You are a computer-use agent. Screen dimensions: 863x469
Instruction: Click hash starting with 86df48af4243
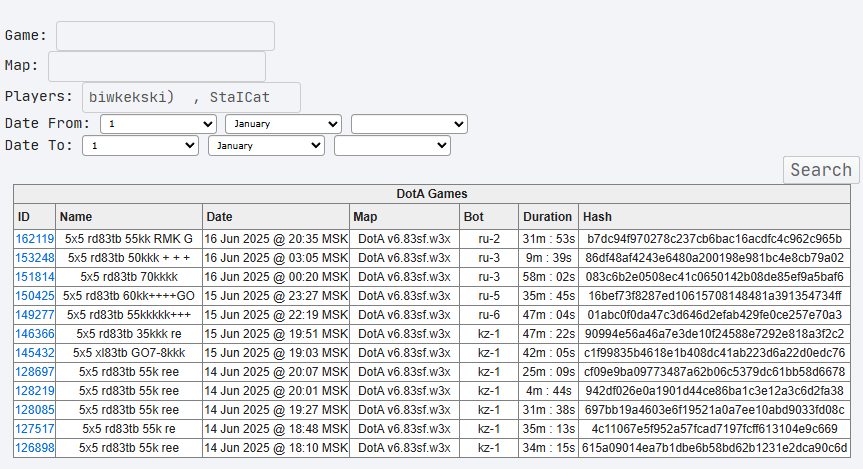714,258
